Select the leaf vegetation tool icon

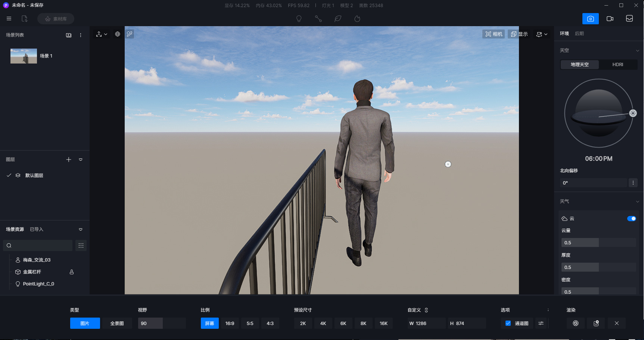pos(338,19)
